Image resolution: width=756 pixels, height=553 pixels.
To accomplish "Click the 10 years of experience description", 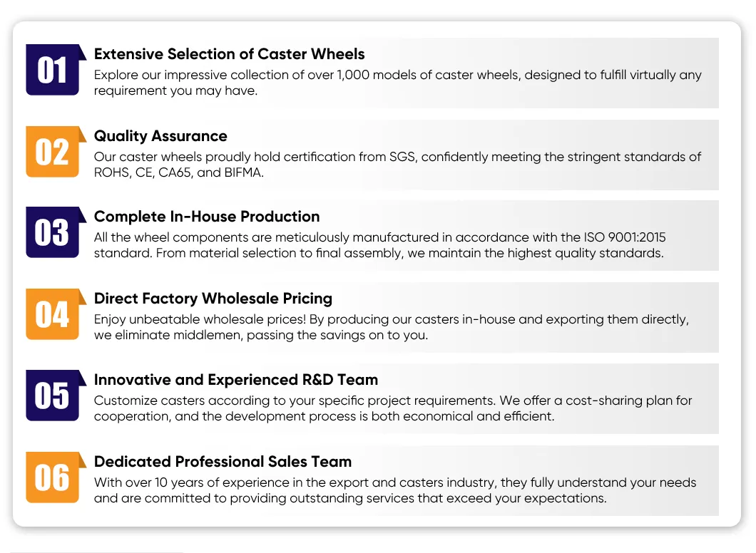I will [395, 490].
